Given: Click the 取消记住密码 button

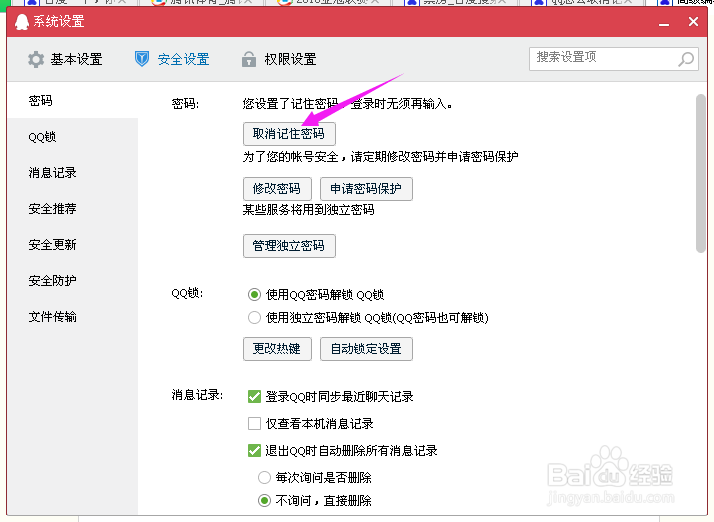Looking at the screenshot, I should pos(289,134).
